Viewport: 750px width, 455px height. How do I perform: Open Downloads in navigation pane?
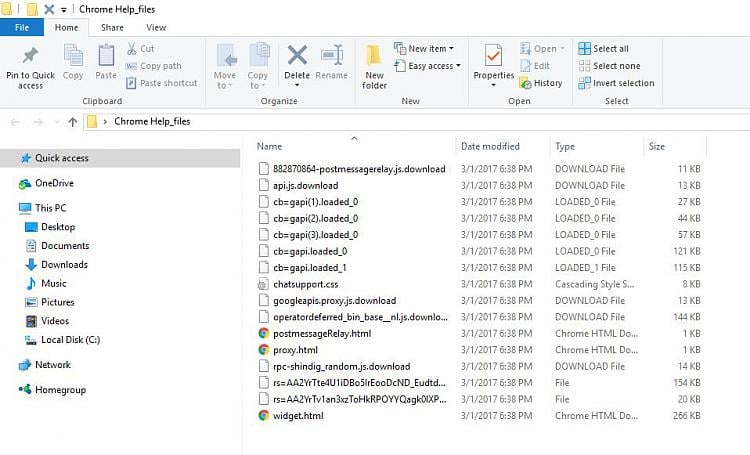tap(56, 265)
